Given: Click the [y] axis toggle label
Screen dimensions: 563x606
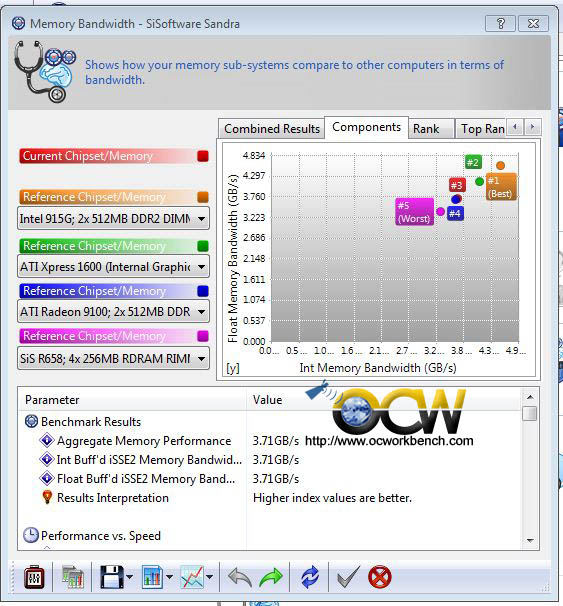Looking at the screenshot, I should tap(233, 368).
